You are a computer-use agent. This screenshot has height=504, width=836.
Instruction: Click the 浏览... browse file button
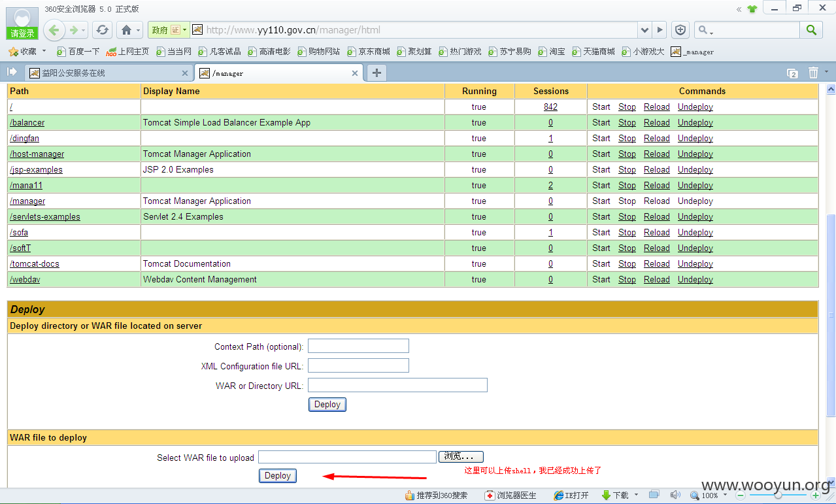[461, 456]
